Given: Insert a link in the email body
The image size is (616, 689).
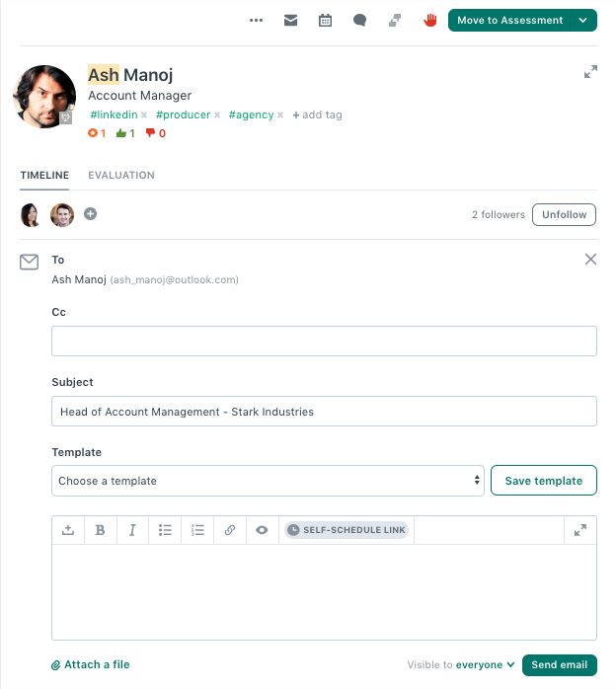Looking at the screenshot, I should pyautogui.click(x=230, y=530).
